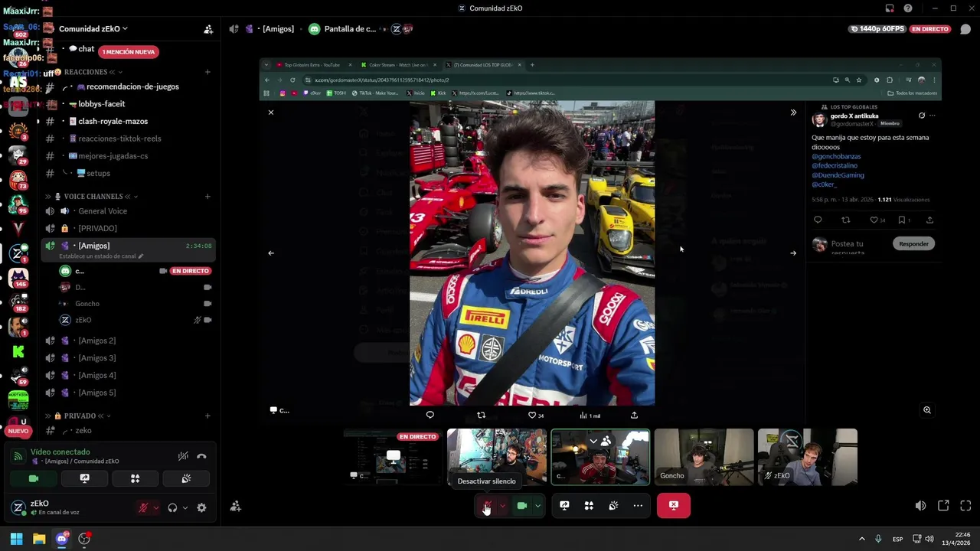Set channel status 'Establece un estado de canal'
980x551 pixels.
101,256
